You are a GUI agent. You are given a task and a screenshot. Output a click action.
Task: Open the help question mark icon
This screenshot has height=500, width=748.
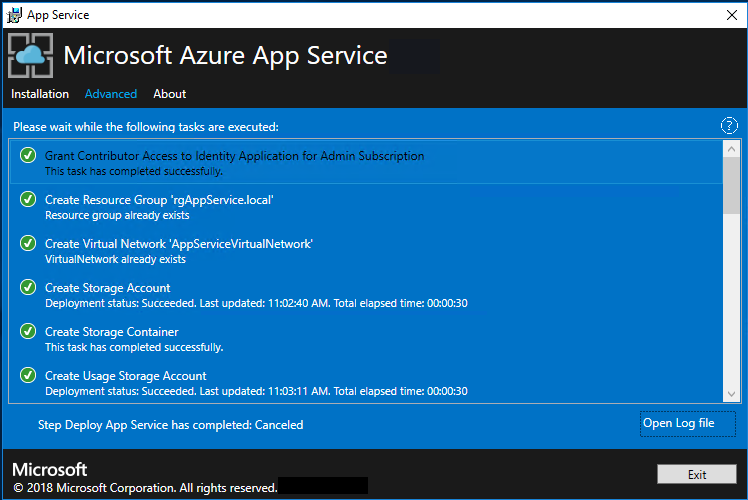(729, 126)
